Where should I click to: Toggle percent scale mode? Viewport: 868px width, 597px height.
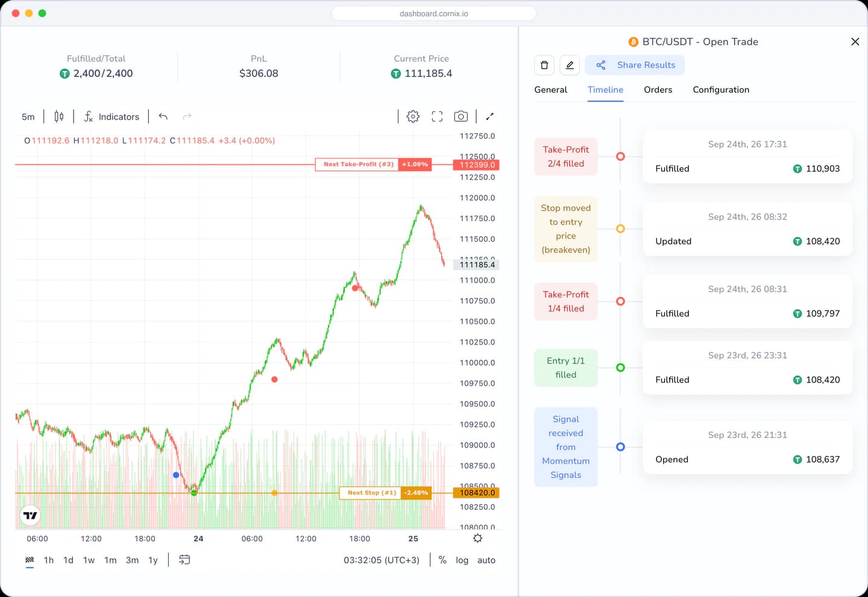[x=442, y=560]
